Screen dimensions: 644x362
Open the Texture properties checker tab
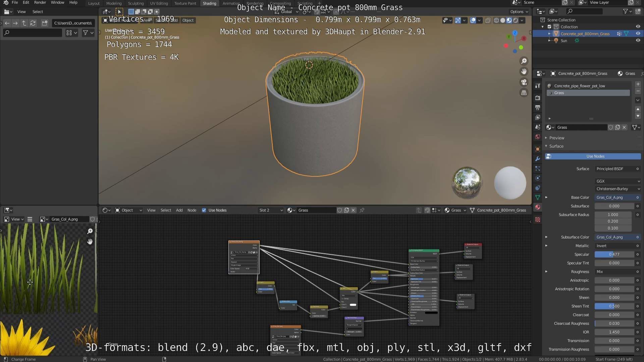[538, 220]
